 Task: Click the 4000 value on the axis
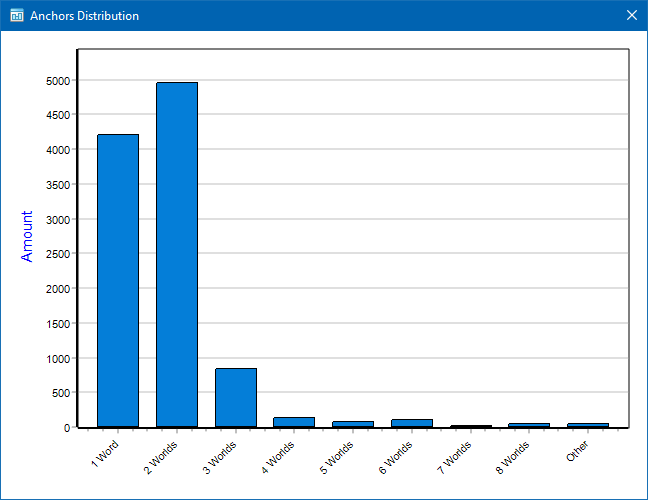coord(58,150)
